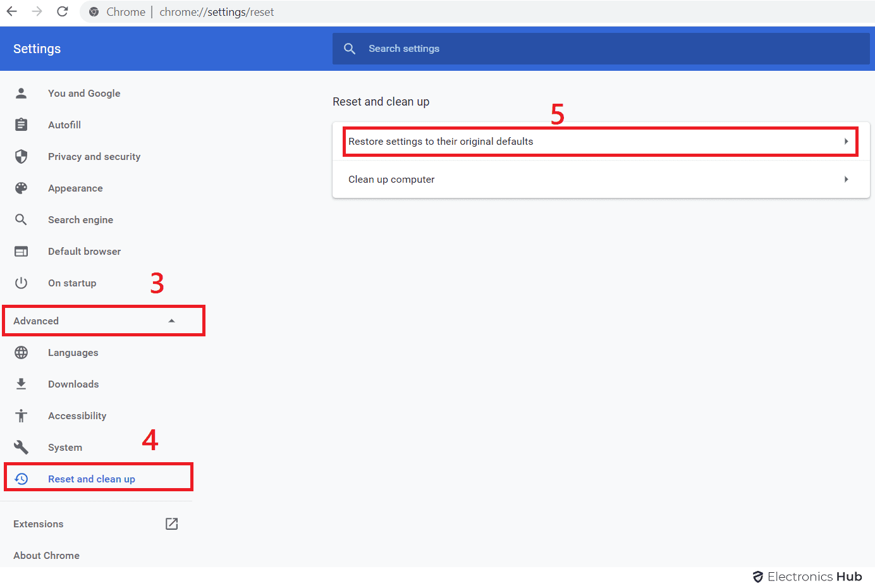Click the On startup power icon

point(21,283)
